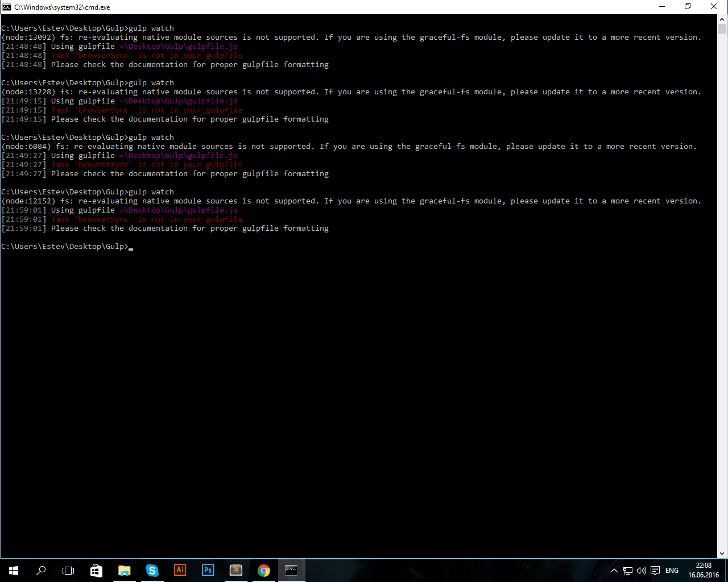Click the [21:48:48] Please check documentation line
Screen dimensions: 728x582
[x=165, y=65]
